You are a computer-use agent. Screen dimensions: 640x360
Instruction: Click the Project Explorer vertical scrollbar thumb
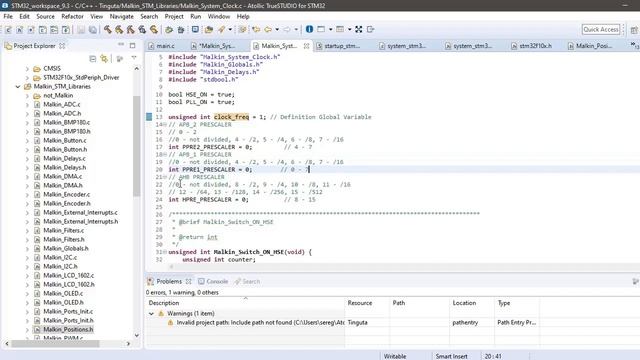136,145
